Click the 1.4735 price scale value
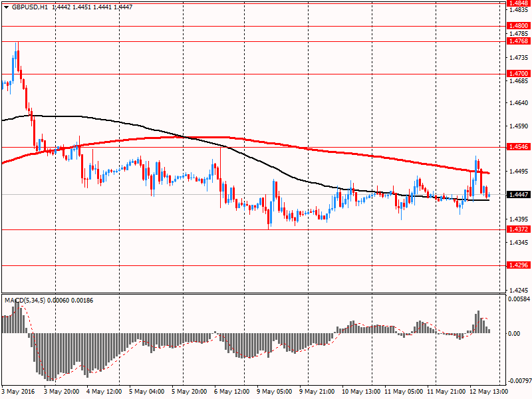The height and width of the screenshot is (399, 532). (x=519, y=58)
